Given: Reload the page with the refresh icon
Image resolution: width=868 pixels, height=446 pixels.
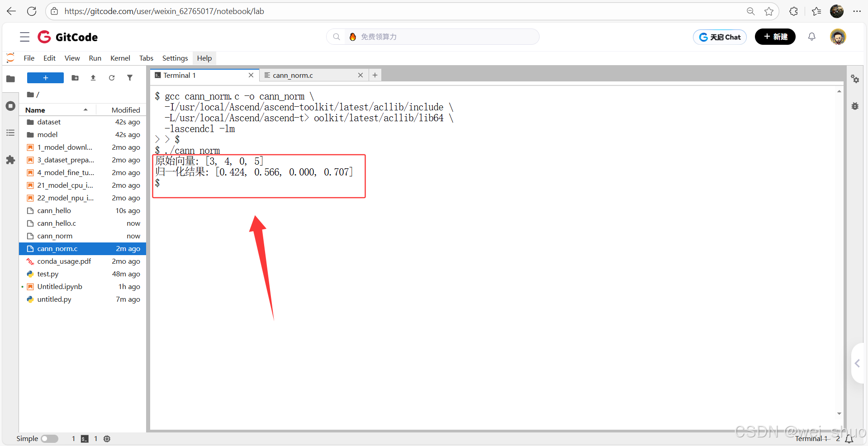Looking at the screenshot, I should point(32,11).
